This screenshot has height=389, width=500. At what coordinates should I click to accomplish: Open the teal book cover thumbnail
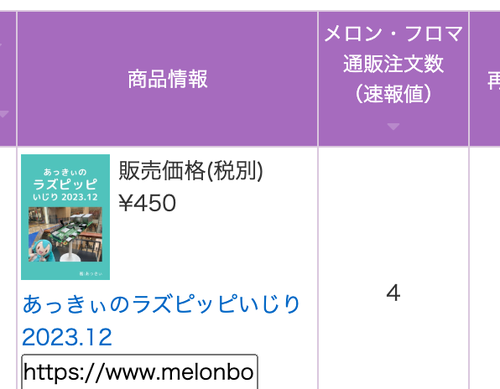pos(65,217)
